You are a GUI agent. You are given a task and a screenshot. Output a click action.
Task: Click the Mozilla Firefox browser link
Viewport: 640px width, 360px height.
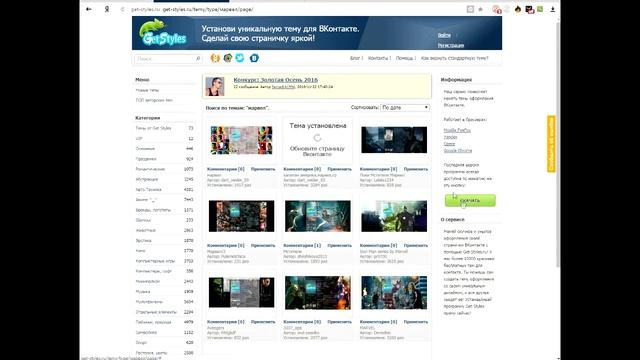point(457,130)
